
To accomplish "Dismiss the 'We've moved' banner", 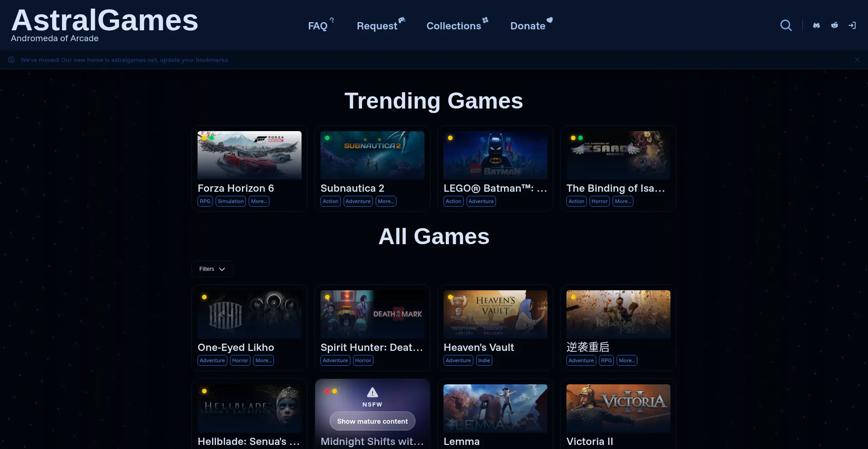I will [x=857, y=60].
